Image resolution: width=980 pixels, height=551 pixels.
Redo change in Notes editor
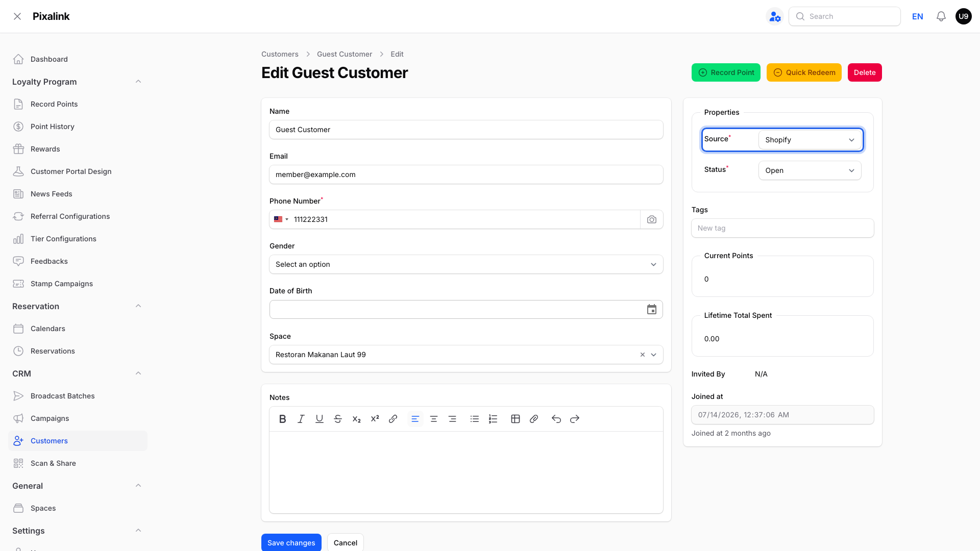click(x=575, y=419)
